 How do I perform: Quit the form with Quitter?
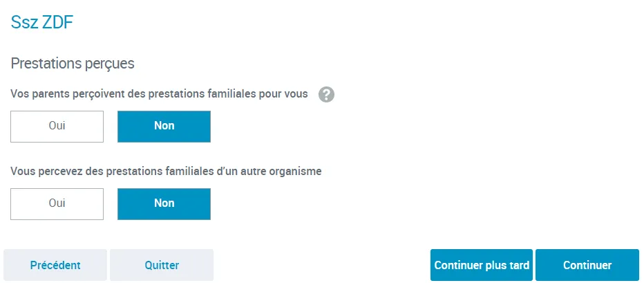pyautogui.click(x=162, y=265)
